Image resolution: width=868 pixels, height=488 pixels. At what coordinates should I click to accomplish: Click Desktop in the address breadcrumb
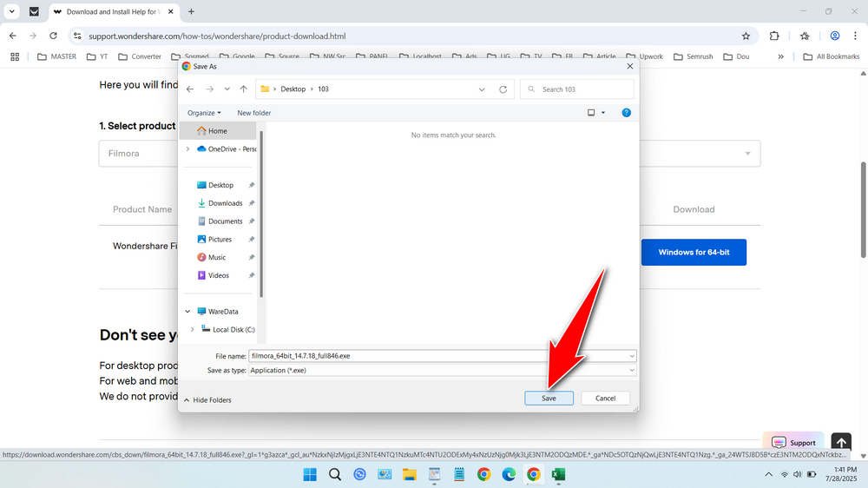(293, 89)
